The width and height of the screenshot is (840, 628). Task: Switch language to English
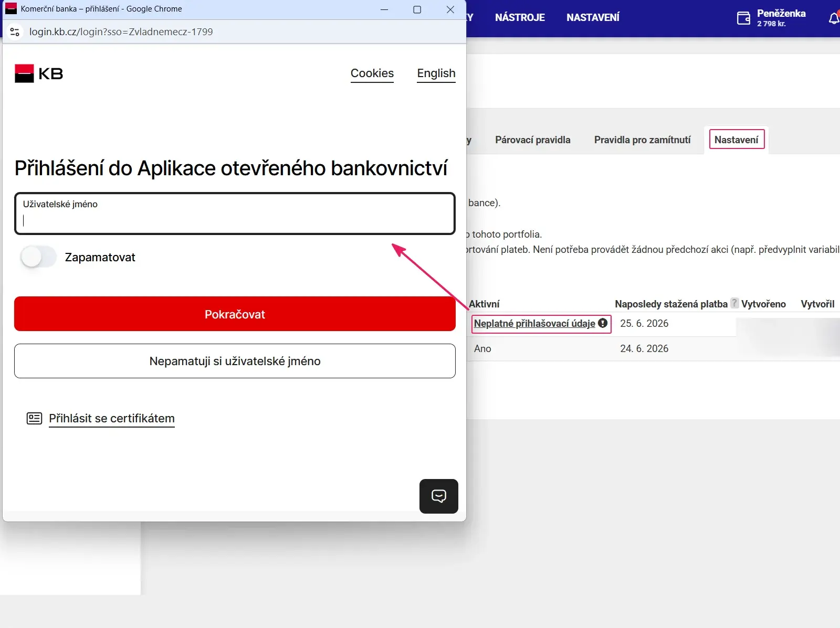click(x=436, y=73)
